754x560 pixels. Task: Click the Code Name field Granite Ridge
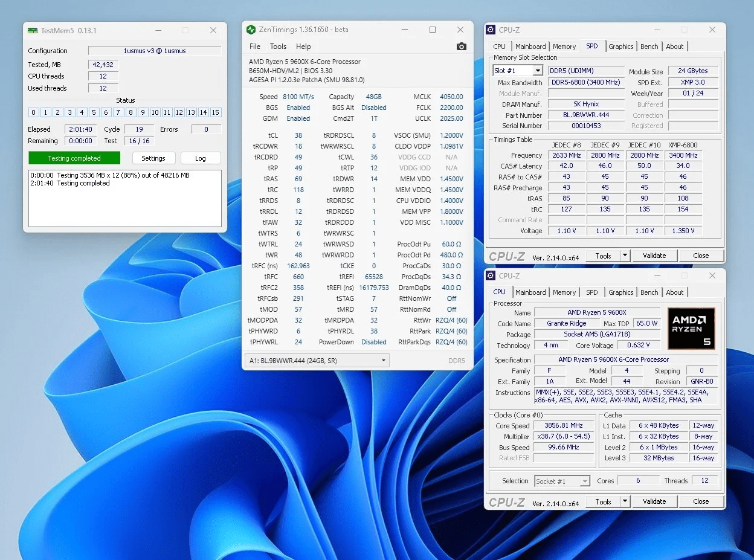point(566,323)
